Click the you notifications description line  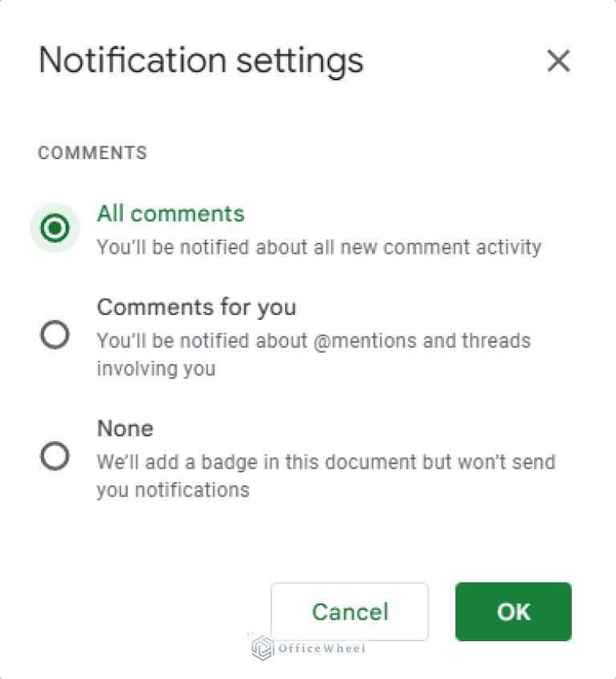(x=173, y=490)
